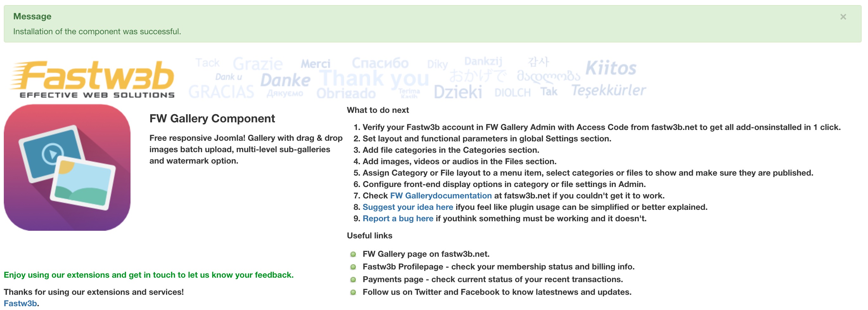Click the FW Gallery page on fastw3b.net text
The height and width of the screenshot is (310, 868).
pyautogui.click(x=426, y=254)
